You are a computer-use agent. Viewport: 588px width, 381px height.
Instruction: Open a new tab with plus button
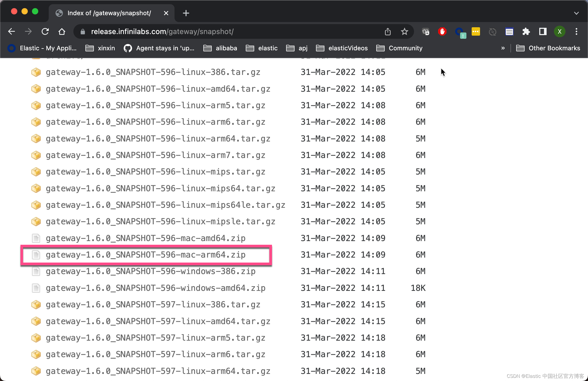(186, 13)
